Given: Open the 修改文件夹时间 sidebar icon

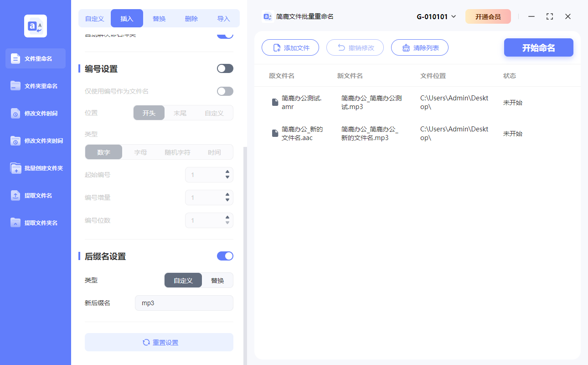Looking at the screenshot, I should coord(15,141).
